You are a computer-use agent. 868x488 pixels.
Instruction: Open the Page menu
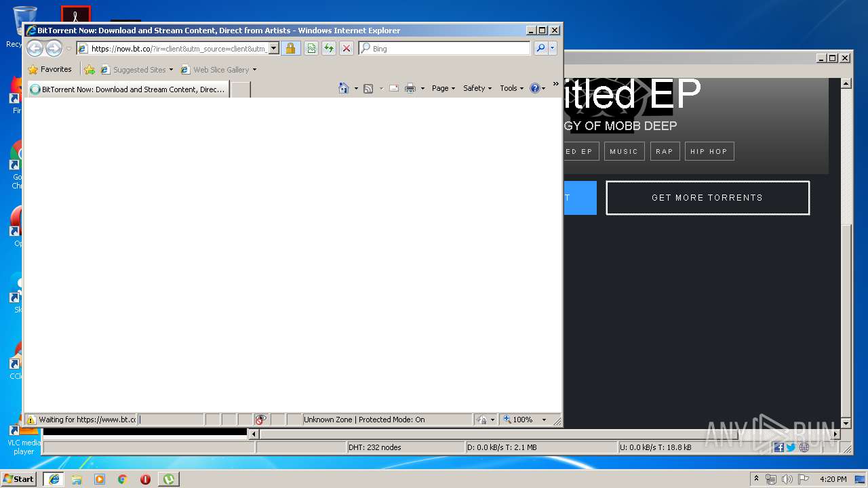tap(443, 88)
